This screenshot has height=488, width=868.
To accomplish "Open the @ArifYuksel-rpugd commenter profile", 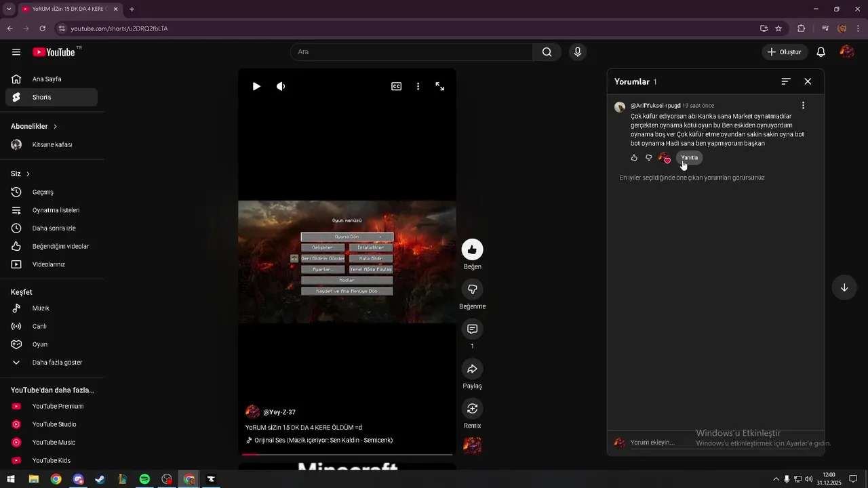I will click(655, 106).
